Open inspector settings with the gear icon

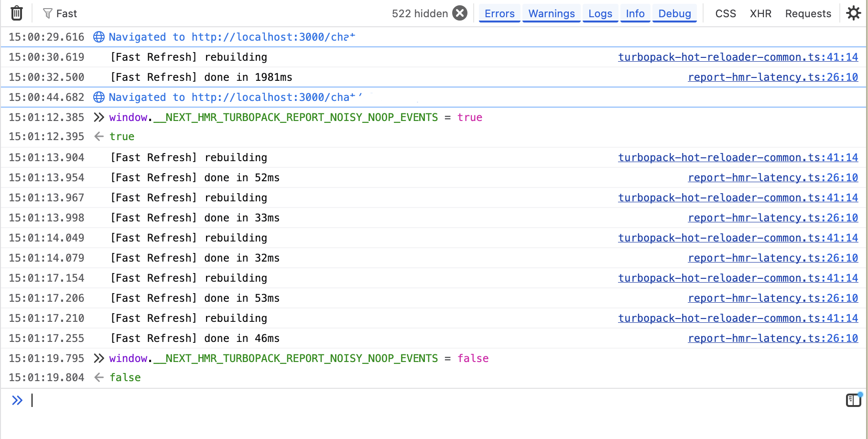click(x=854, y=13)
